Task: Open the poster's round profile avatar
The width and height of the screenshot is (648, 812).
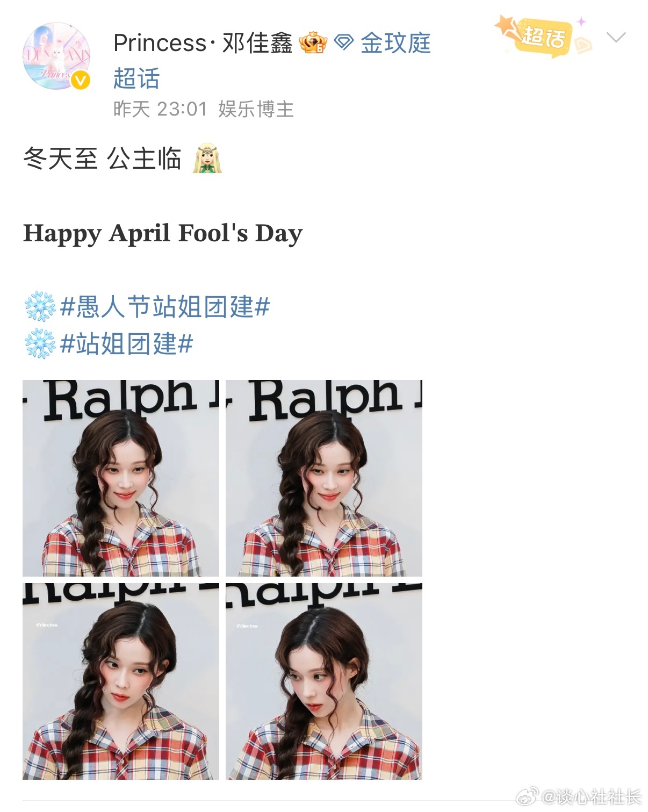Action: point(56,56)
